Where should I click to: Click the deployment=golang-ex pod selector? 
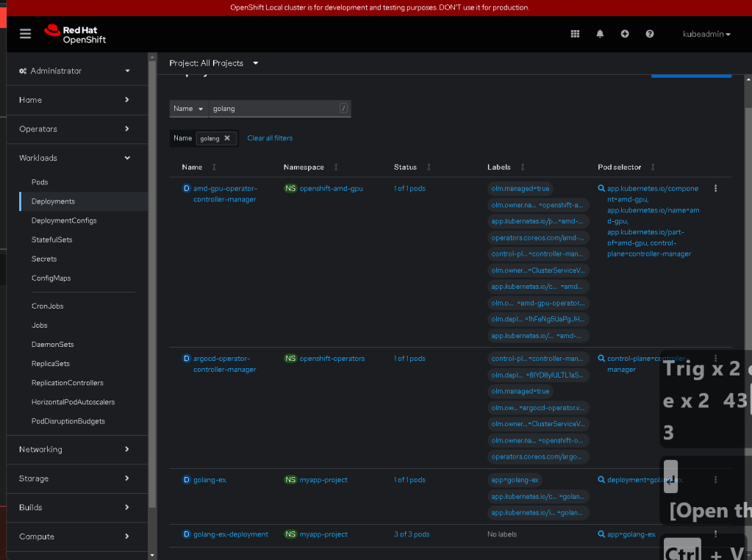click(645, 479)
